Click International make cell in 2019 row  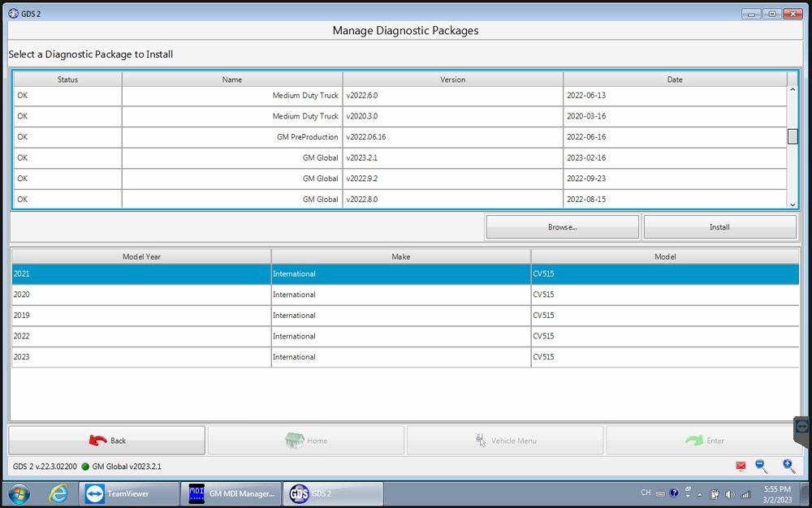click(x=401, y=315)
